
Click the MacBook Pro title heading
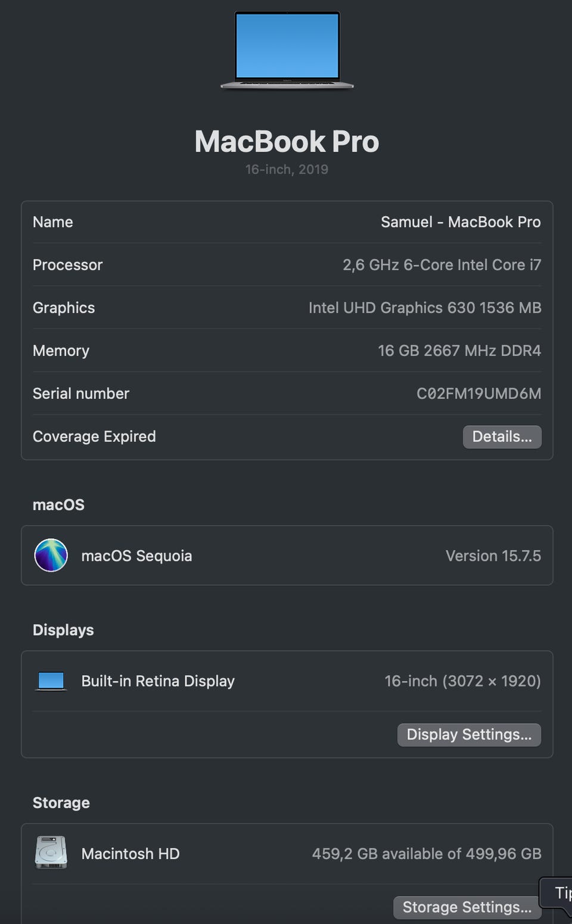pyautogui.click(x=287, y=142)
